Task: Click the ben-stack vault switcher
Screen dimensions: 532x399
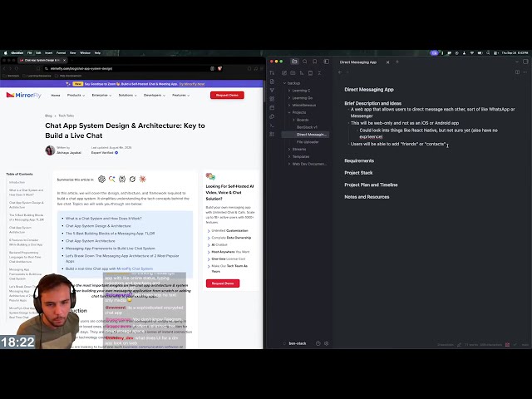Action: coord(296,343)
